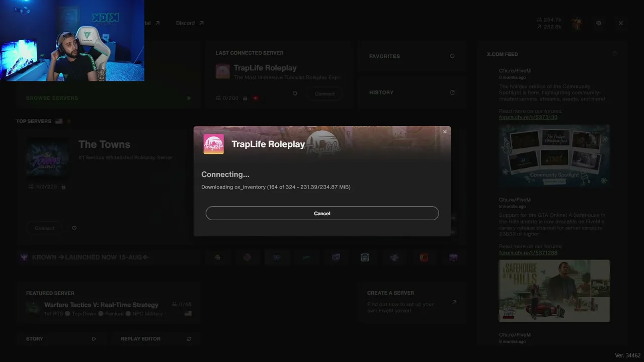Viewport: 644px width, 362px height.
Task: Select the third server icon in the strip
Action: [277, 257]
